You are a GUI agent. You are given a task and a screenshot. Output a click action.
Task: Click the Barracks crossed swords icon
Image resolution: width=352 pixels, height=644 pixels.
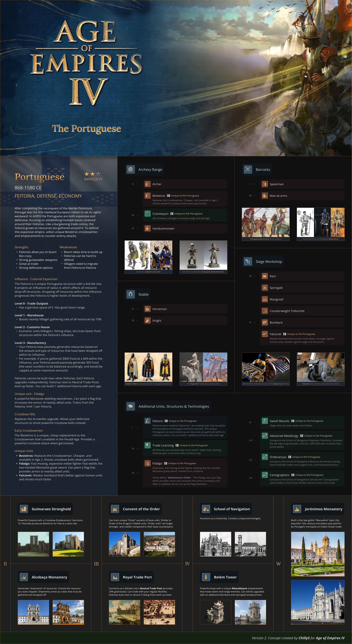(x=248, y=169)
